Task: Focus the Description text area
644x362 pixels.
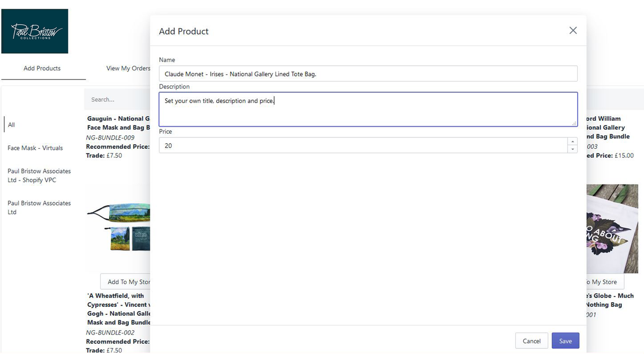Action: [x=368, y=109]
